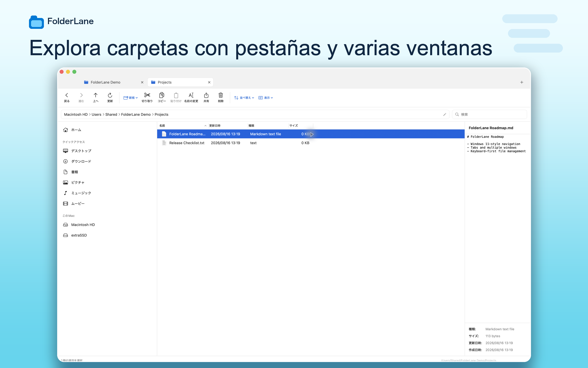Sort by the 更新日時 column header
This screenshot has height=368, width=588.
coord(228,126)
